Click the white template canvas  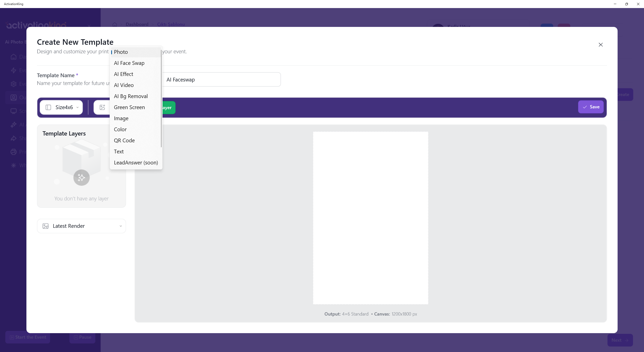pos(370,218)
